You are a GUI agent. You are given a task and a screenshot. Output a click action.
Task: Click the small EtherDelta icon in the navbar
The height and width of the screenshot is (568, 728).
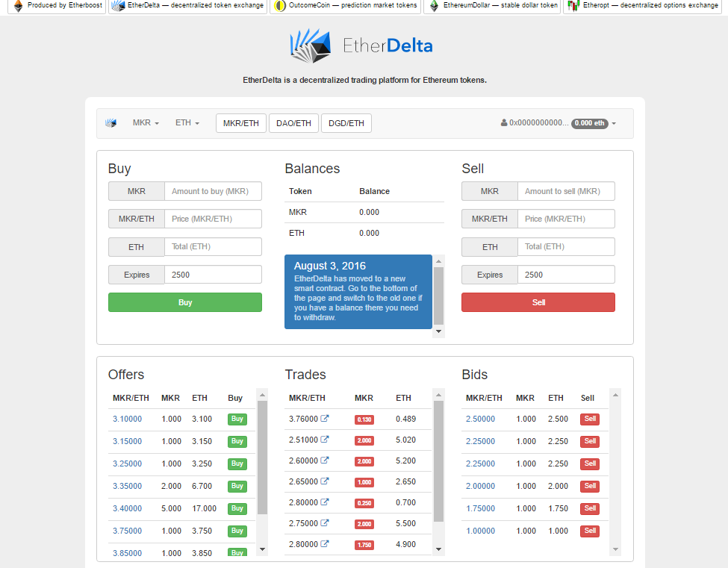[111, 123]
